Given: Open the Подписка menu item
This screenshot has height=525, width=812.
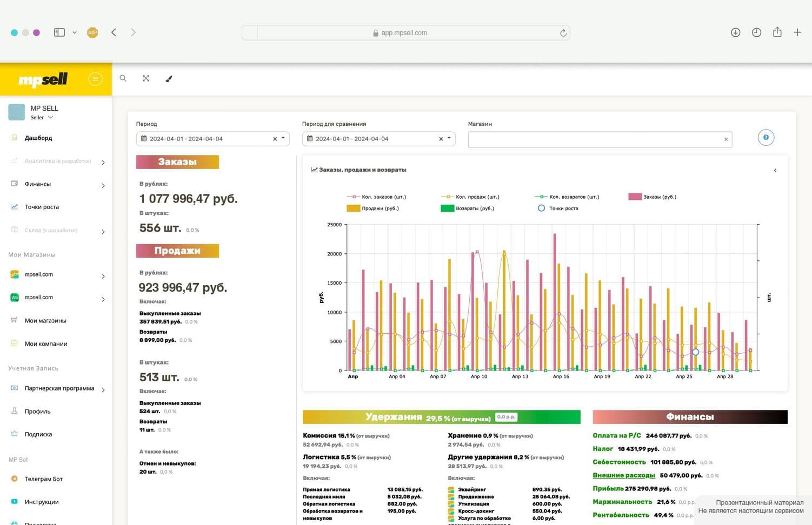Looking at the screenshot, I should coord(38,434).
